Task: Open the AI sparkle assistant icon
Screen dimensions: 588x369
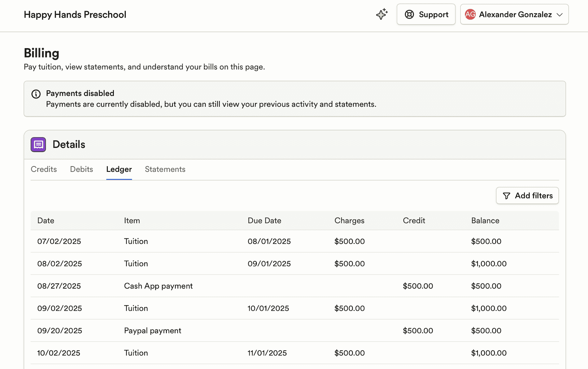Action: (382, 14)
